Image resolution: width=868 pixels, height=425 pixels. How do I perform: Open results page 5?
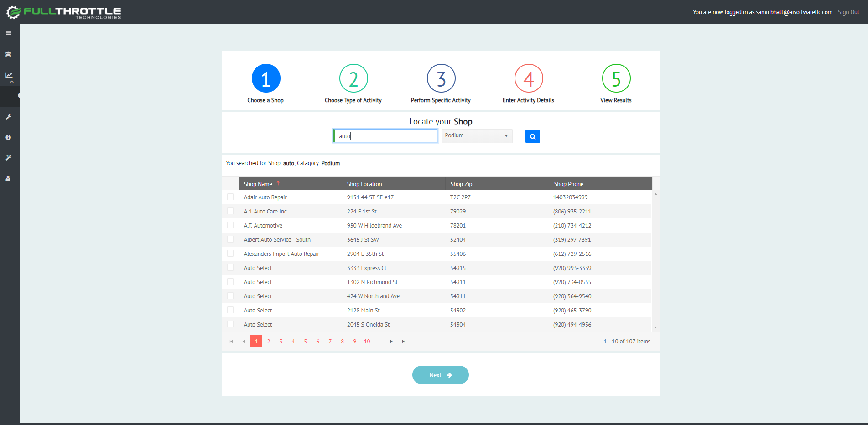coord(306,342)
